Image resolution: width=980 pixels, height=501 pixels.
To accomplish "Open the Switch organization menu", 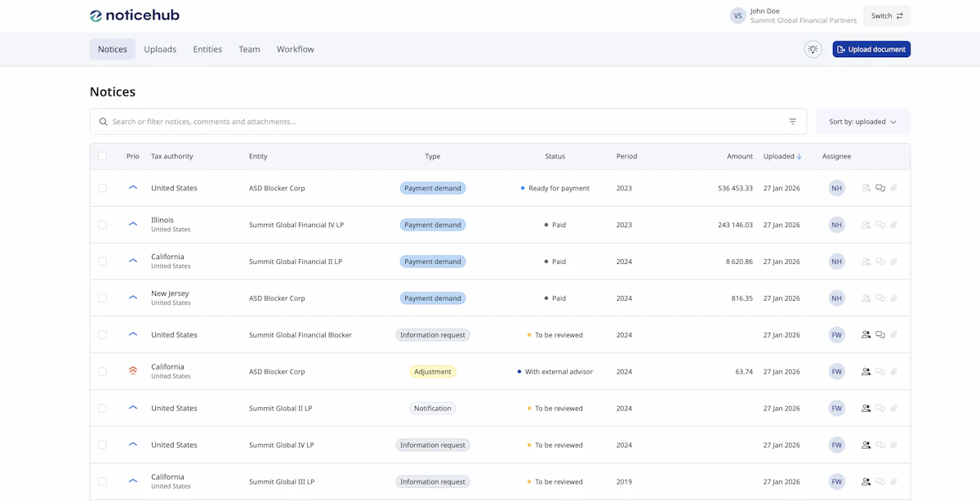I will point(886,16).
